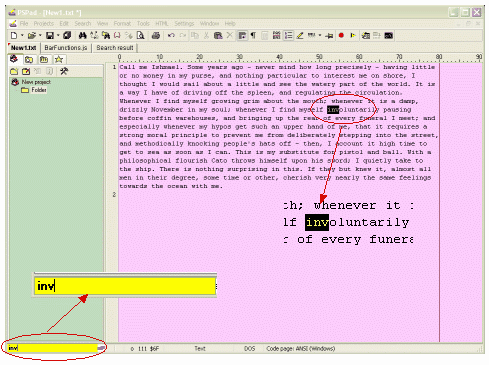Viewport: 489px width, 365px height.
Task: Click 'Code page: ANSI (Windows)' in status bar
Action: (x=300, y=349)
